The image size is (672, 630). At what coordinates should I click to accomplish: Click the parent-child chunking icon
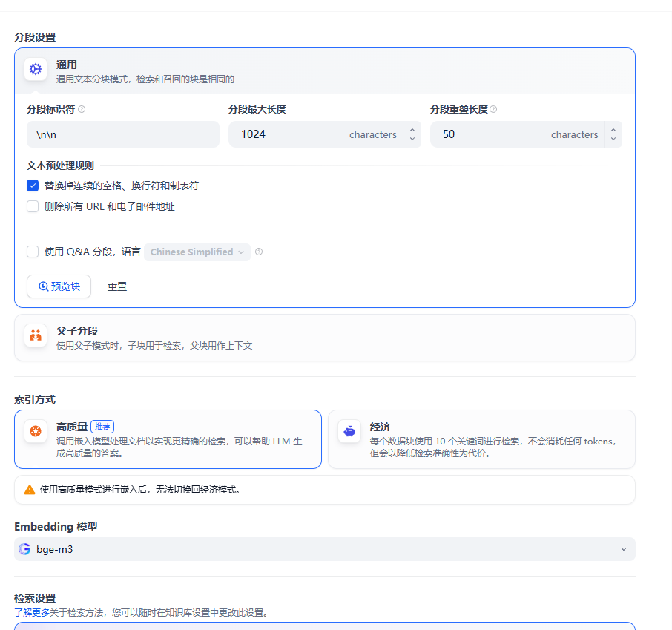(x=36, y=335)
